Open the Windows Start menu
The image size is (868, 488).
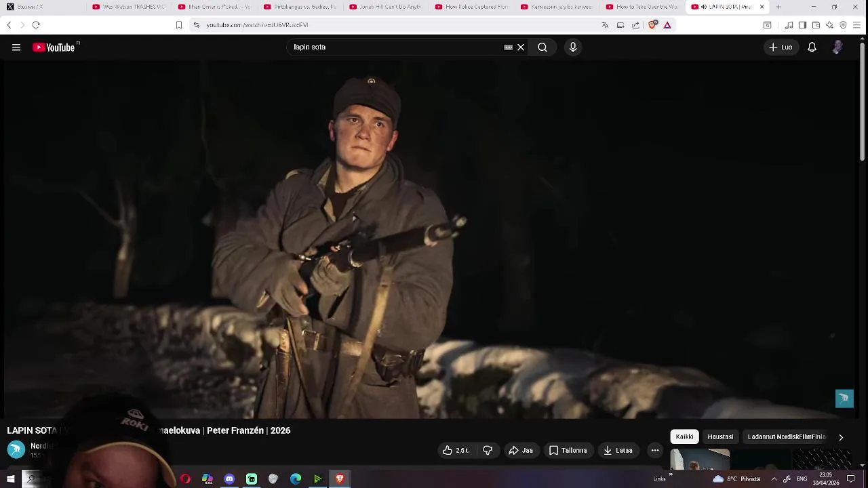point(10,479)
